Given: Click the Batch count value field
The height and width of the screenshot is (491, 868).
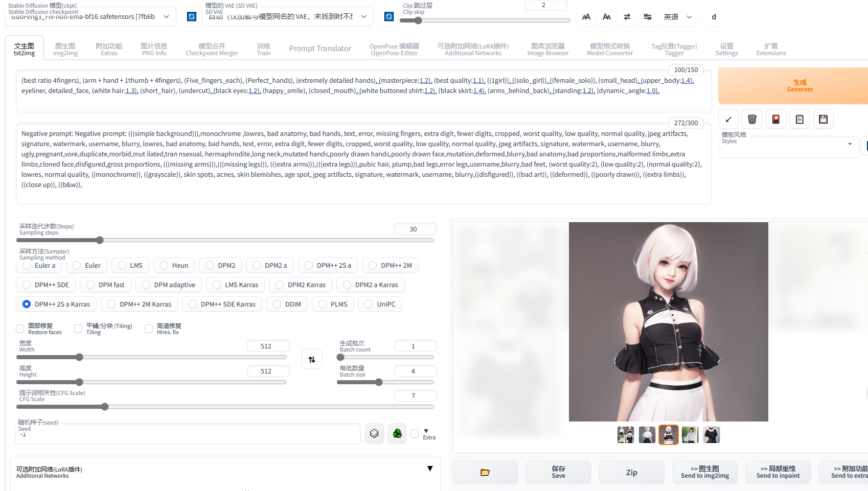Looking at the screenshot, I should (416, 346).
